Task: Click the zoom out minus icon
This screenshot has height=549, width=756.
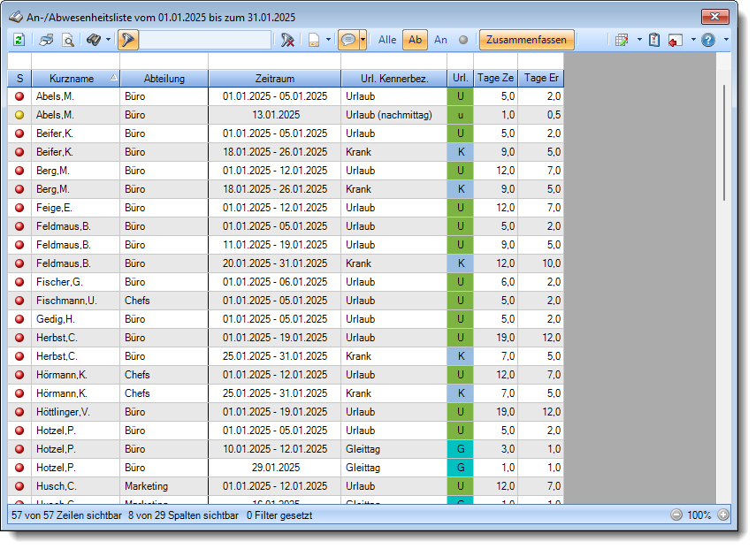Action: pyautogui.click(x=676, y=515)
